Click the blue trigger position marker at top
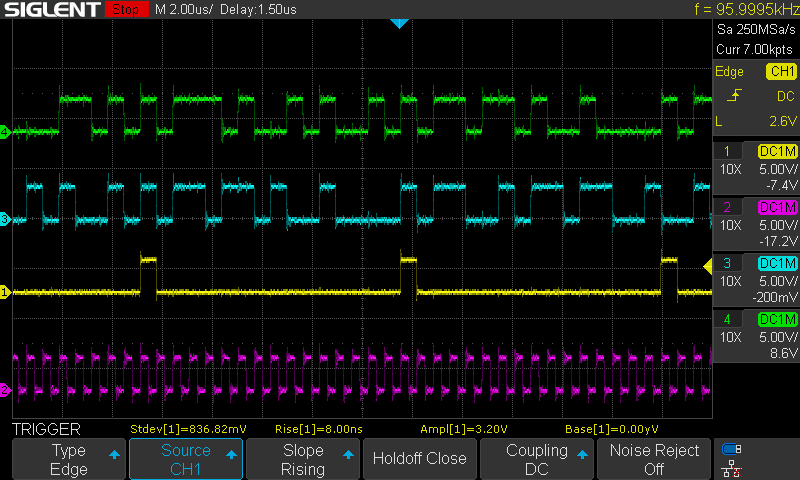 (x=399, y=23)
